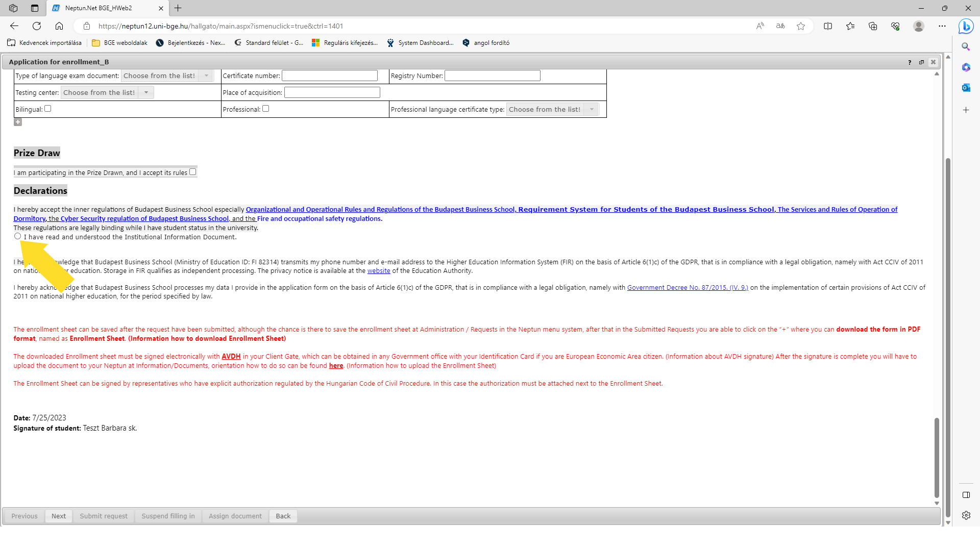Toggle sidebar visibility icon at bottom
The height and width of the screenshot is (551, 980).
click(966, 495)
